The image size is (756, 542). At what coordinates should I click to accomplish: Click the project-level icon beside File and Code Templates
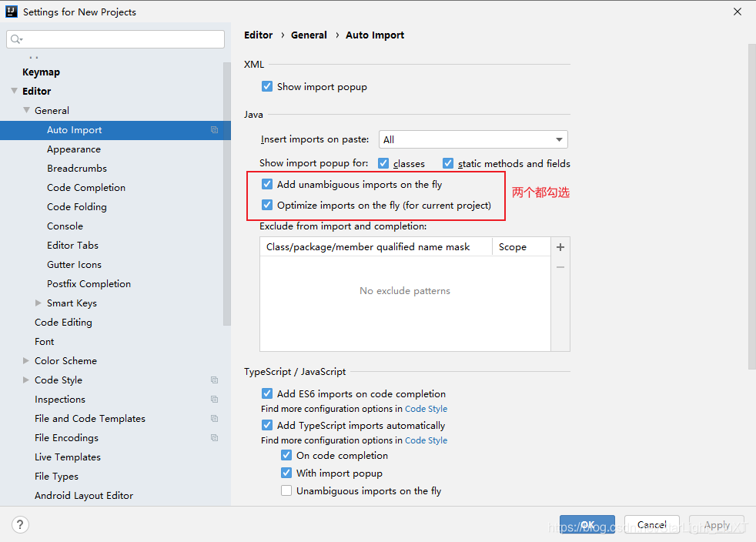tap(215, 419)
